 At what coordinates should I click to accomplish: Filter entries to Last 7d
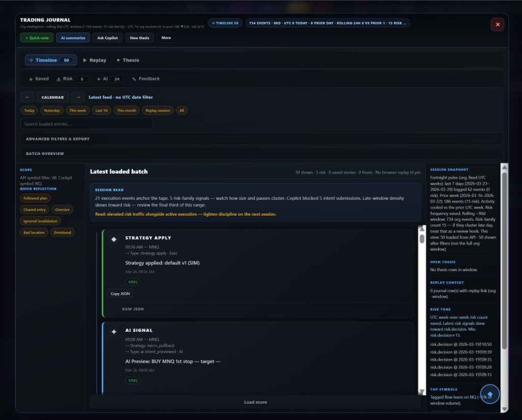pos(101,111)
